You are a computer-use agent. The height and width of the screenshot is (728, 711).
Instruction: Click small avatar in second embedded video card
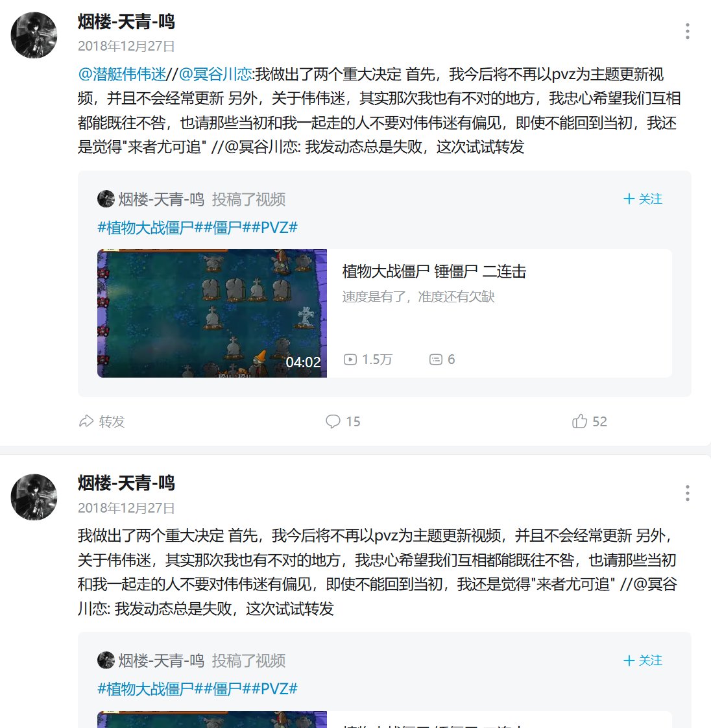tap(106, 661)
